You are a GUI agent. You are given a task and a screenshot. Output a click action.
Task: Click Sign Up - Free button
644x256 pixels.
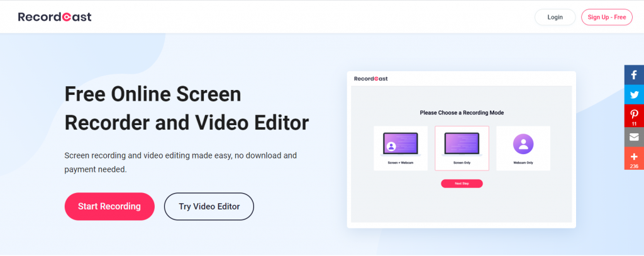point(607,17)
